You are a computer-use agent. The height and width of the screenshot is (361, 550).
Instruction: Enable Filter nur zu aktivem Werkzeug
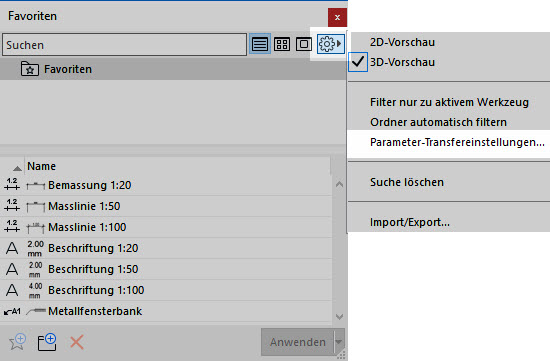(x=449, y=102)
